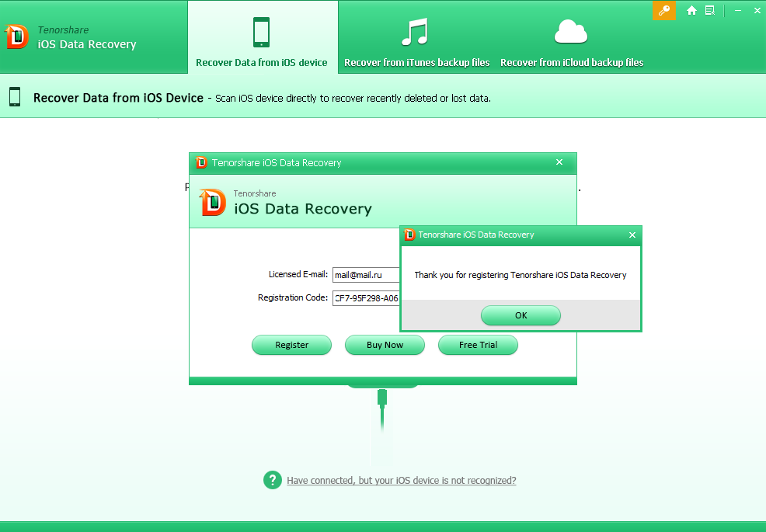Screen dimensions: 766x532
Task: Click the orange key register icon
Action: [663, 11]
